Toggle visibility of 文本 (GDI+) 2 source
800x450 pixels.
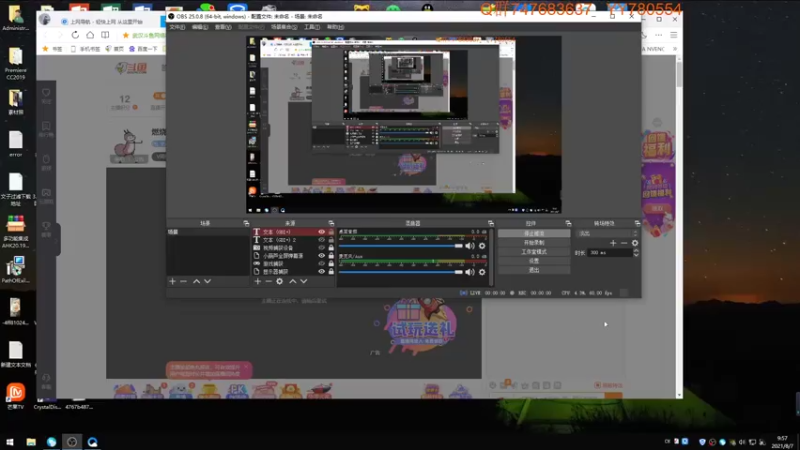[321, 240]
